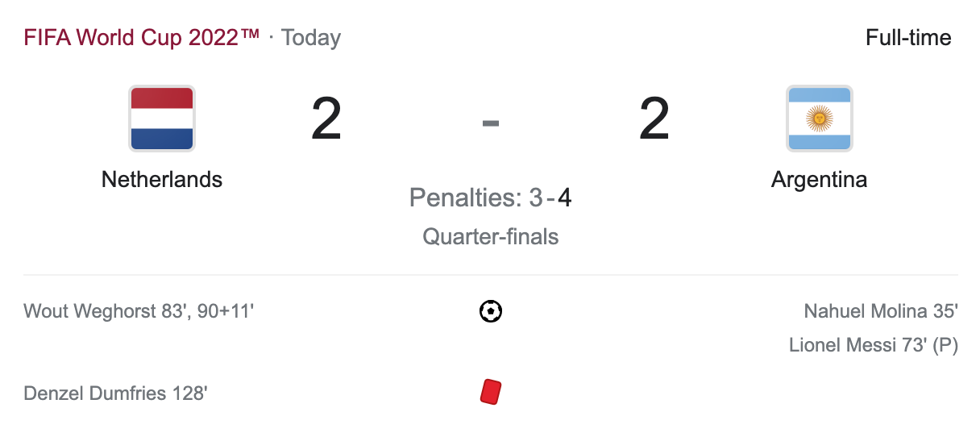
Task: Click the Netherlands flag icon
Action: (x=161, y=119)
